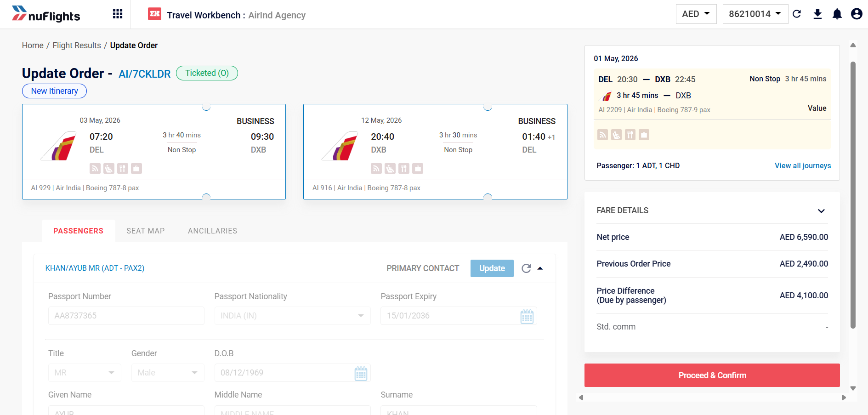Click seat amenity icon on AI 916 flight

[390, 169]
